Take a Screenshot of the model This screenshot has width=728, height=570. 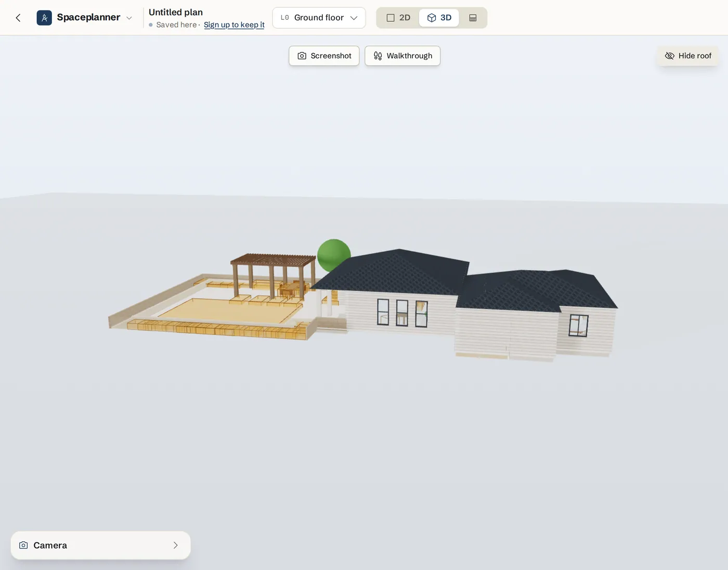pyautogui.click(x=324, y=56)
